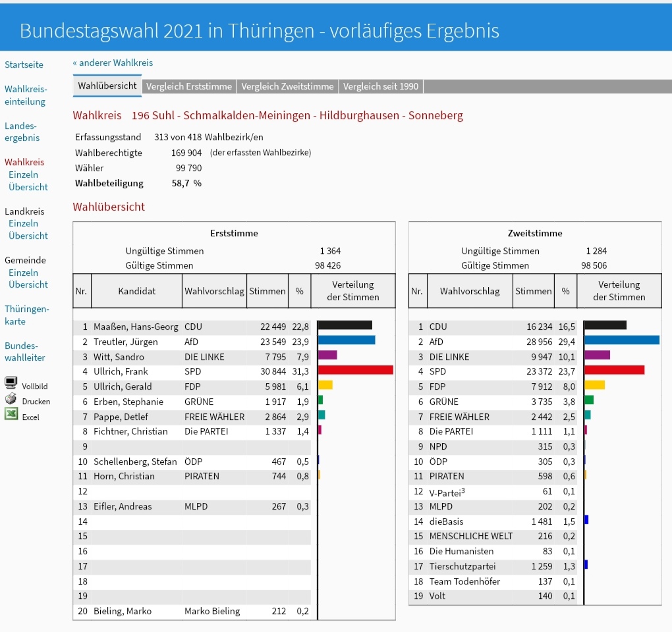
Task: Click candidate 'Bieling, Marko'
Action: coord(123,612)
